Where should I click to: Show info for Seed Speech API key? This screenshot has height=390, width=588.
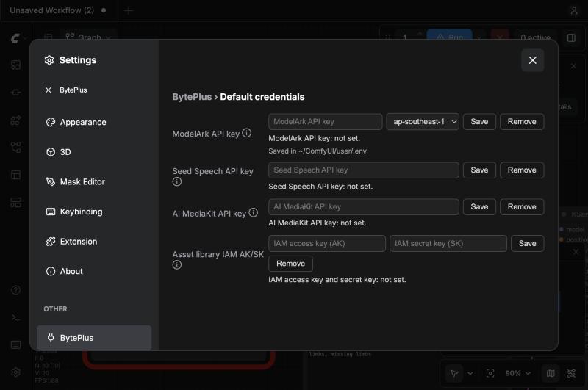pos(177,181)
